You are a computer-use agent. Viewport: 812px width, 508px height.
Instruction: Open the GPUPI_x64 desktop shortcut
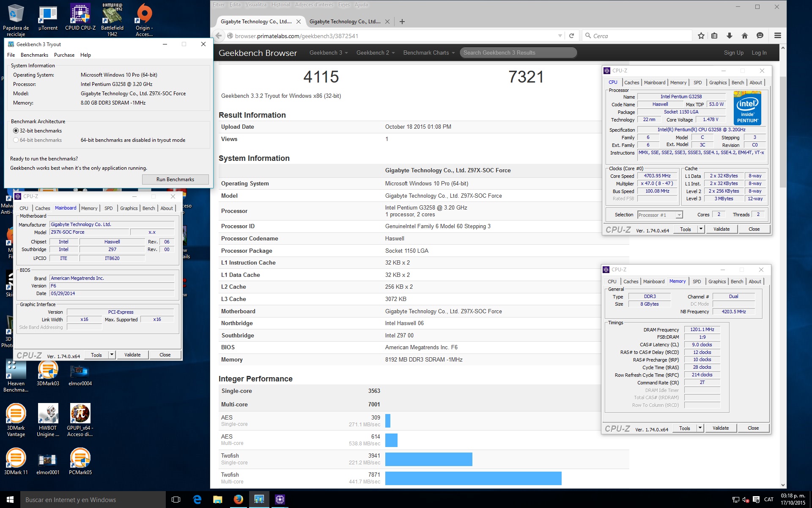80,420
